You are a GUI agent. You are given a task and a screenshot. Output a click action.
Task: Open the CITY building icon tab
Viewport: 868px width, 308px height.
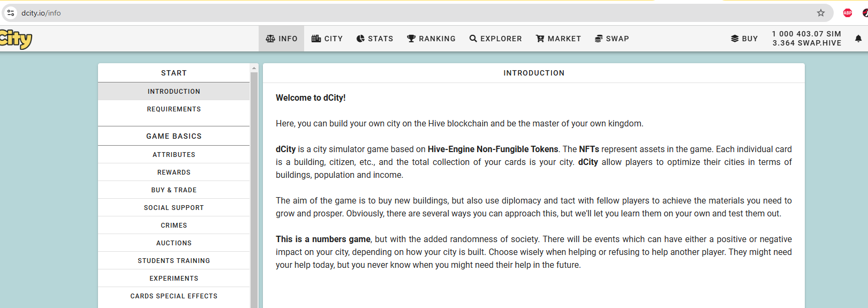tap(327, 39)
